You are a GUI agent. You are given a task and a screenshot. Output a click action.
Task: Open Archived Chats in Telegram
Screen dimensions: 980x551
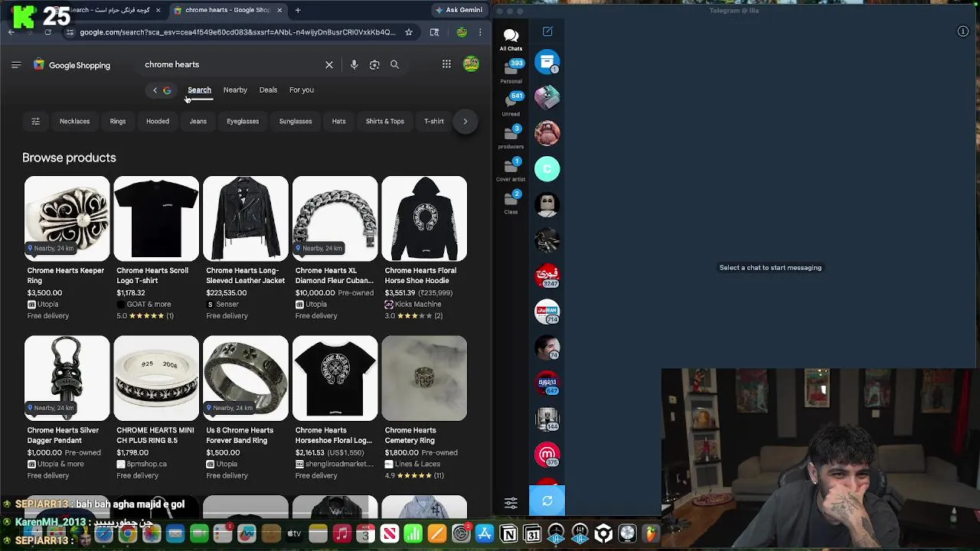[x=547, y=62]
